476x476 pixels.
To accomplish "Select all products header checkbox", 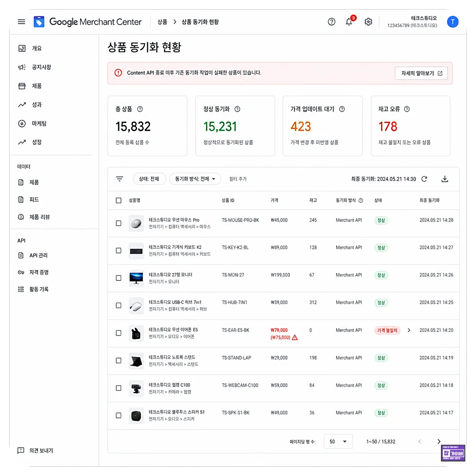I will click(119, 201).
